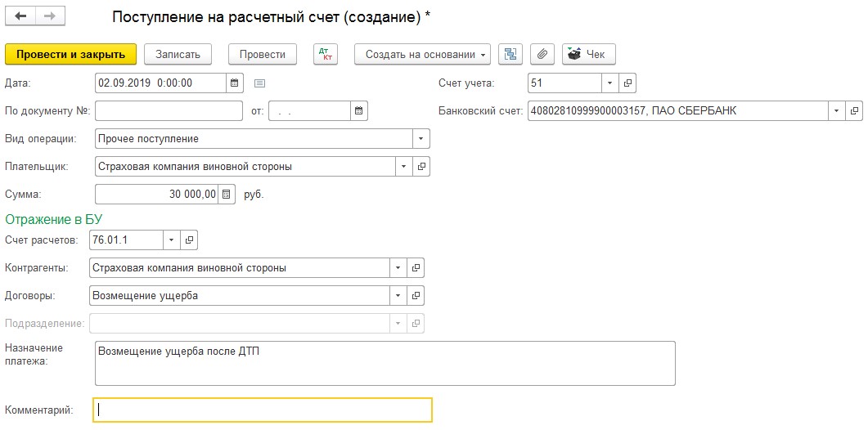The image size is (868, 430).
Task: Click the Чек button
Action: [x=588, y=54]
